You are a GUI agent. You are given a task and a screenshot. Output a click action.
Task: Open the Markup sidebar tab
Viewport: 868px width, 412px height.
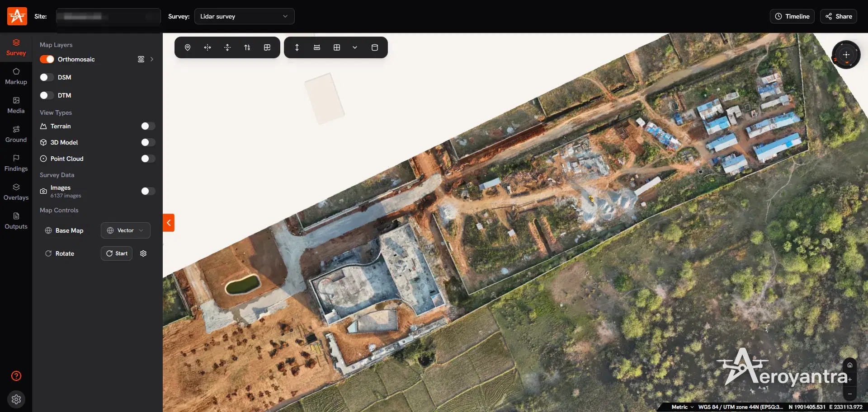pyautogui.click(x=16, y=76)
